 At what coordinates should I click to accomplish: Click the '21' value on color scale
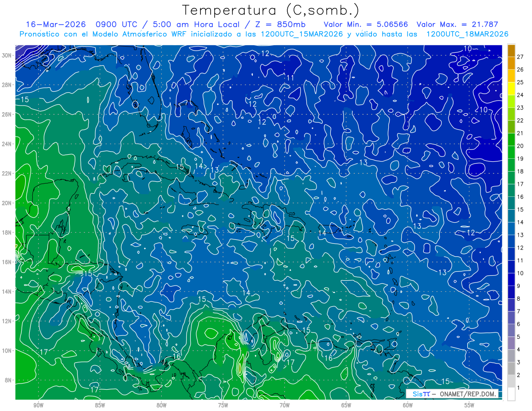click(x=520, y=133)
